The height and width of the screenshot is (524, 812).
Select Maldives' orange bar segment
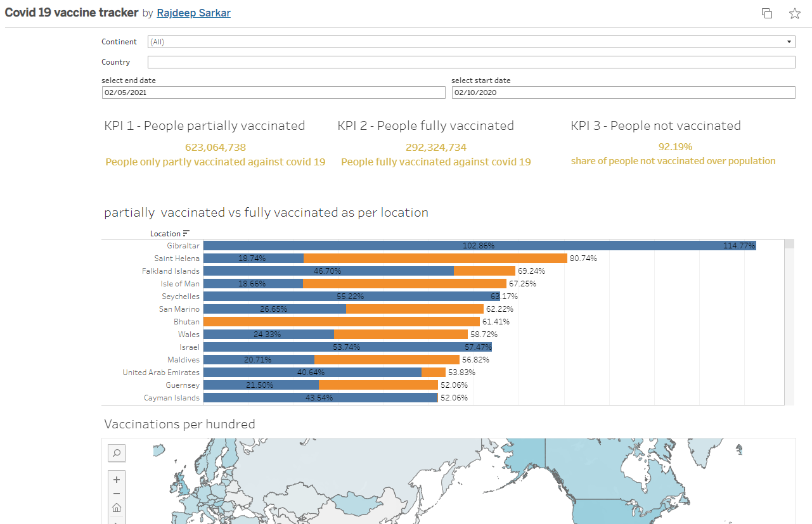387,360
